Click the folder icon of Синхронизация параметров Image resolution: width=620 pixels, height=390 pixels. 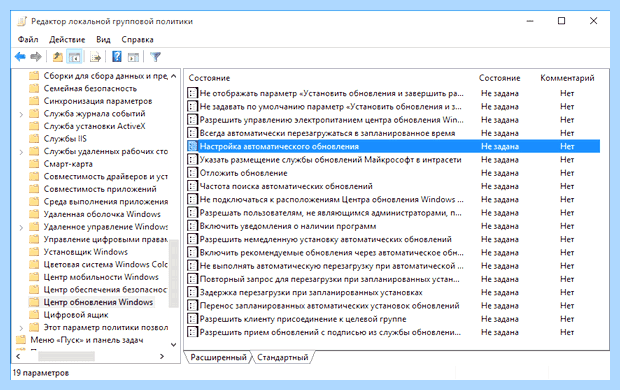tap(34, 101)
